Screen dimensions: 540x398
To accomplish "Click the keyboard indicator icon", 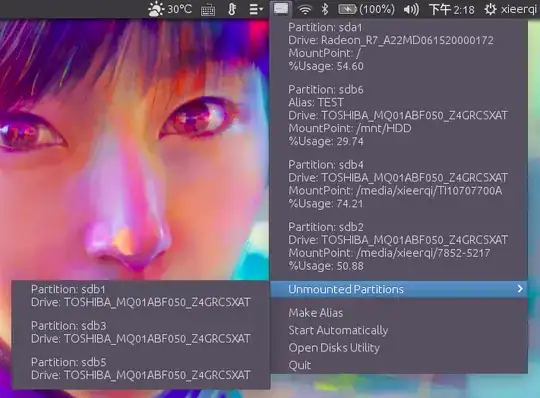I will (208, 10).
